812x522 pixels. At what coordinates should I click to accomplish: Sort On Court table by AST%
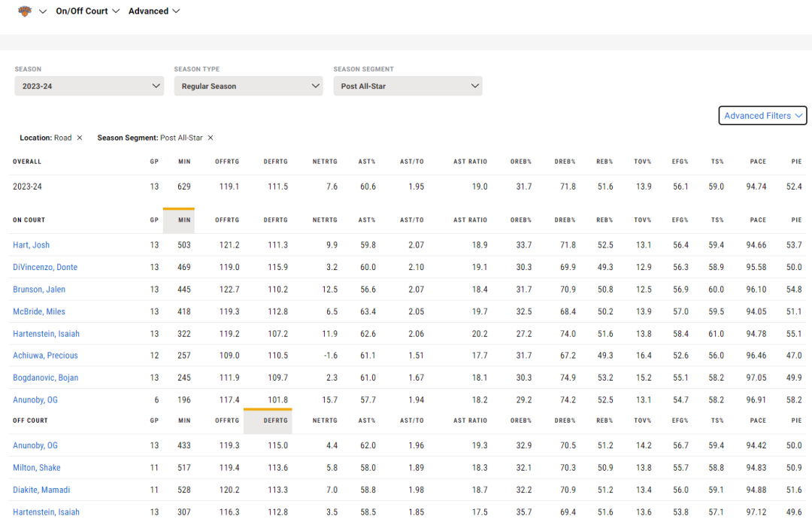pyautogui.click(x=367, y=220)
